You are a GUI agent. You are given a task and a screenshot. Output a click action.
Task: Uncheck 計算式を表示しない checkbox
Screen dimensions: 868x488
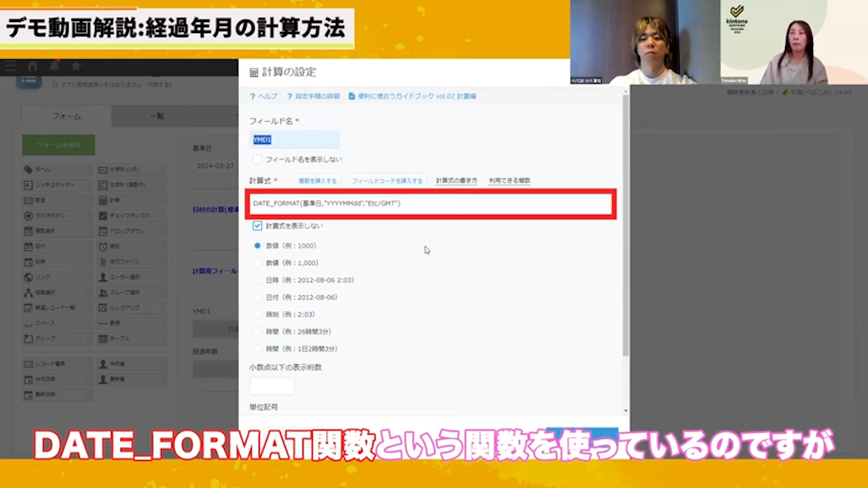click(258, 226)
